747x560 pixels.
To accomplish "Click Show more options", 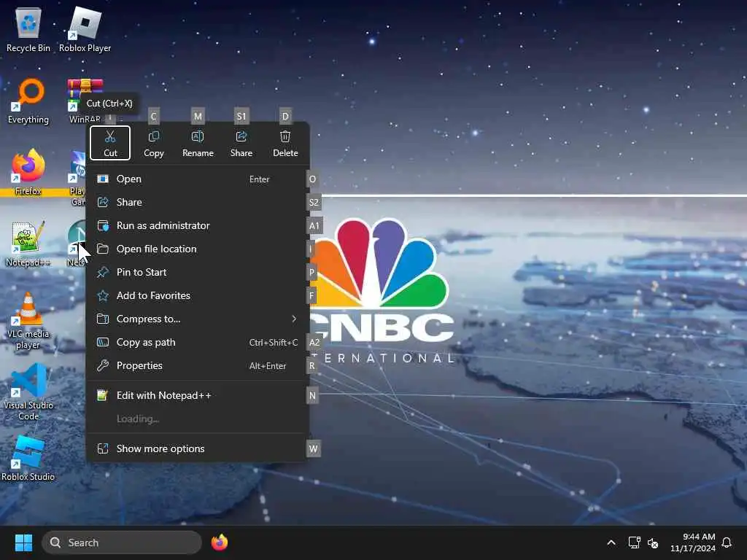I will (x=198, y=448).
